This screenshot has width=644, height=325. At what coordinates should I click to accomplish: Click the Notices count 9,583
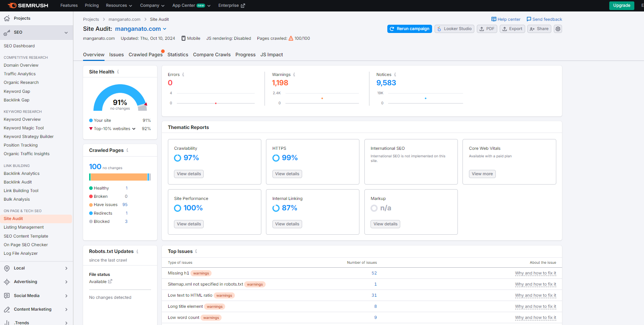386,83
